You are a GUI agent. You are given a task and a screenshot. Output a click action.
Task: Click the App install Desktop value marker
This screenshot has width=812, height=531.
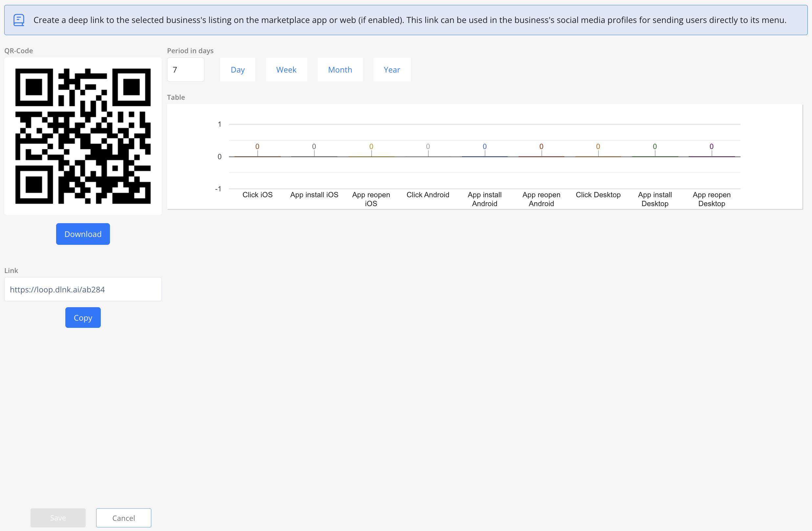pyautogui.click(x=654, y=147)
